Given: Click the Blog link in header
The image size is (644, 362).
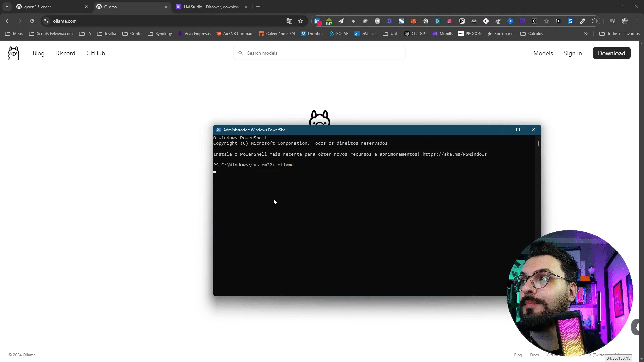Looking at the screenshot, I should (39, 53).
